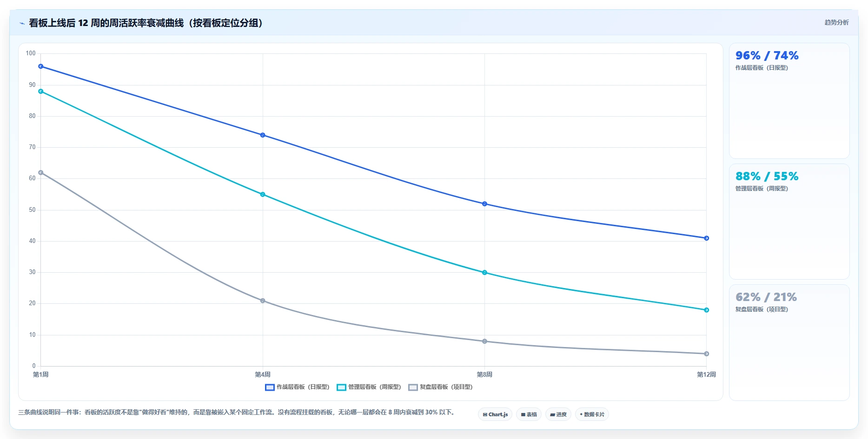868x439 pixels.
Task: Click the blue line point at 第12周
Action: tap(706, 238)
